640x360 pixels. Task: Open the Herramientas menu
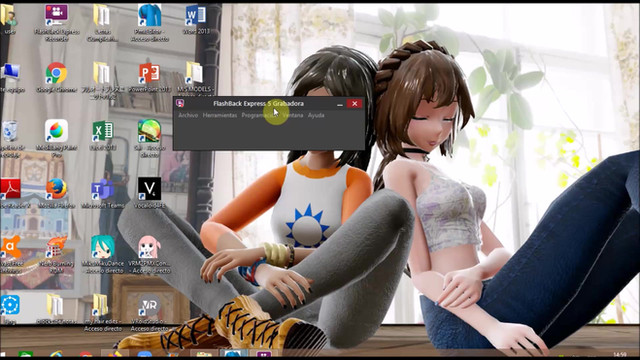(x=220, y=115)
